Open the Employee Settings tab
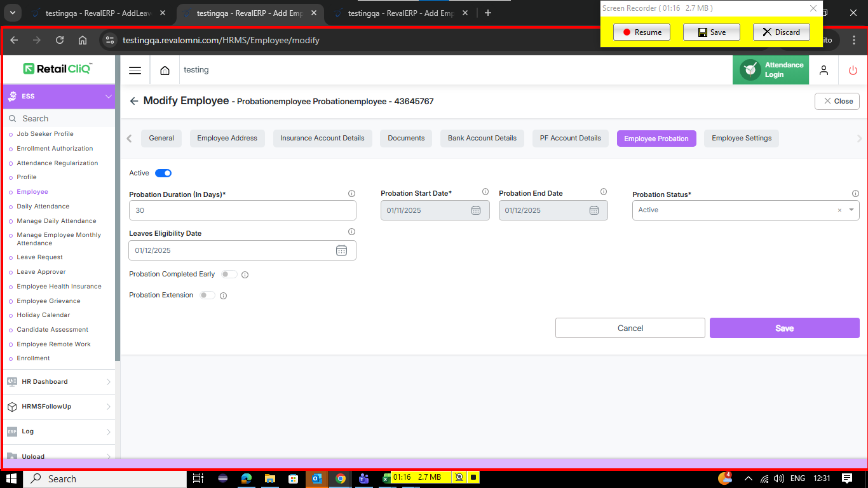This screenshot has height=488, width=868. point(741,139)
